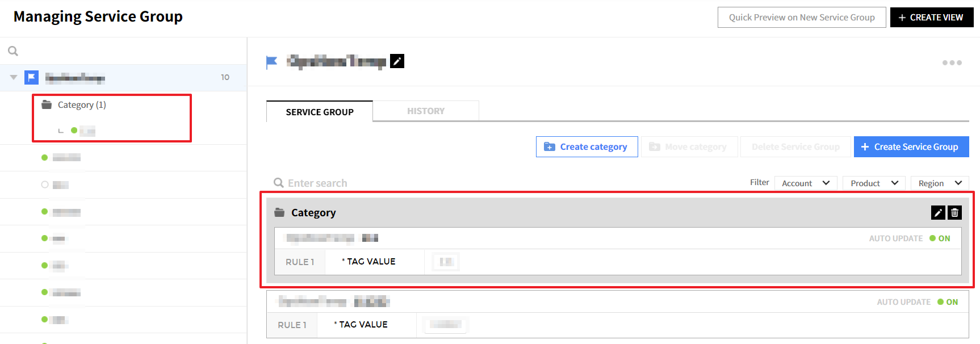Open the Account filter dropdown
This screenshot has height=344, width=980.
point(805,183)
